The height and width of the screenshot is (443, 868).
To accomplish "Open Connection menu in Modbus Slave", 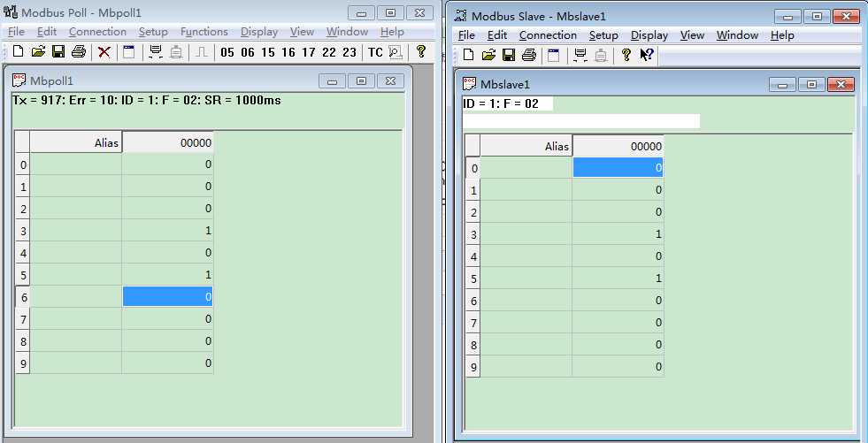I will click(548, 34).
